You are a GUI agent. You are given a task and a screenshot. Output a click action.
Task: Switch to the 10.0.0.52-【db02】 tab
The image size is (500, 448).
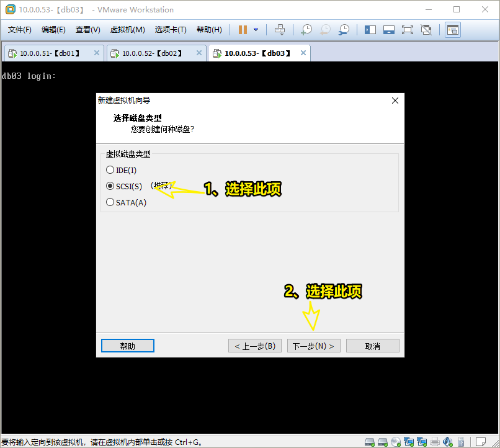coord(156,53)
